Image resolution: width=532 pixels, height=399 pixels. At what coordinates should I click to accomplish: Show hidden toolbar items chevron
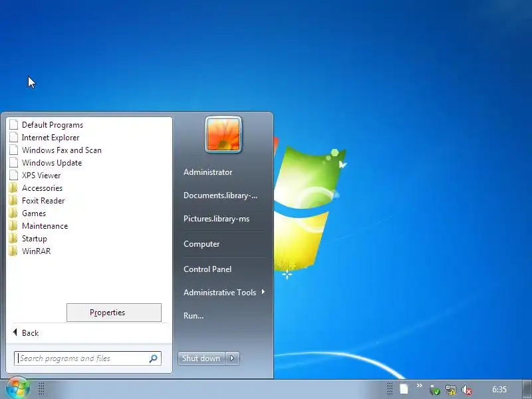420,386
